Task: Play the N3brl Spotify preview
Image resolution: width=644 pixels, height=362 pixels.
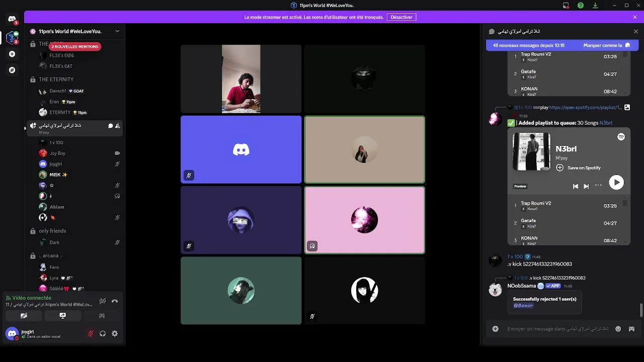Action: click(616, 183)
